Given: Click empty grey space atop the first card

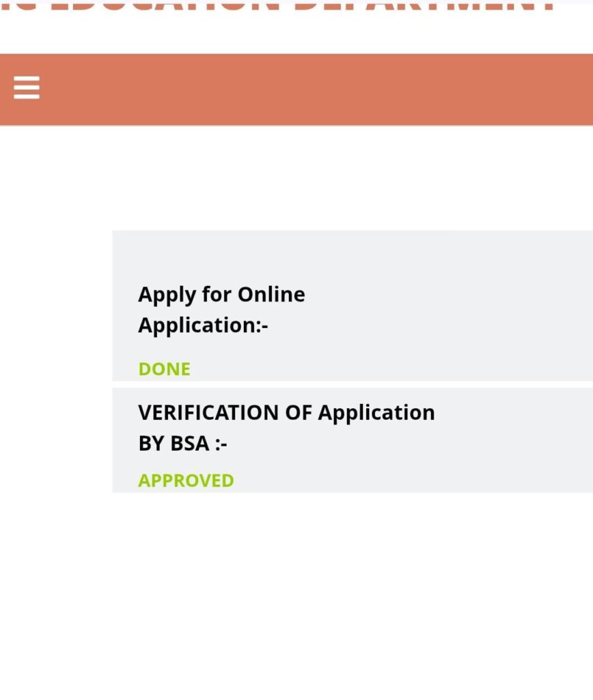Looking at the screenshot, I should pyautogui.click(x=342, y=252).
